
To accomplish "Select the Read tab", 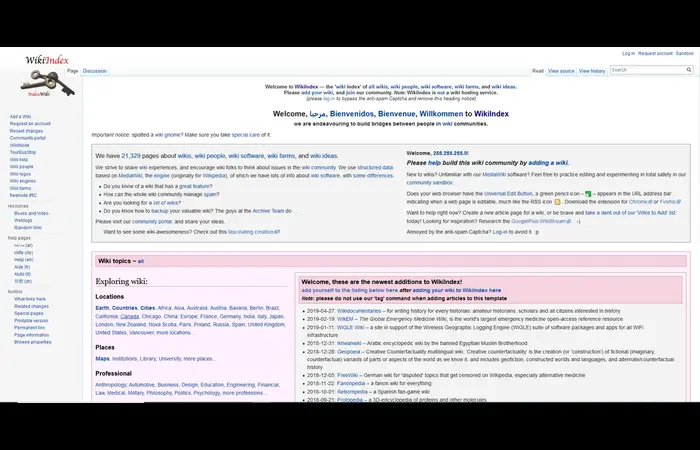I will [x=538, y=71].
